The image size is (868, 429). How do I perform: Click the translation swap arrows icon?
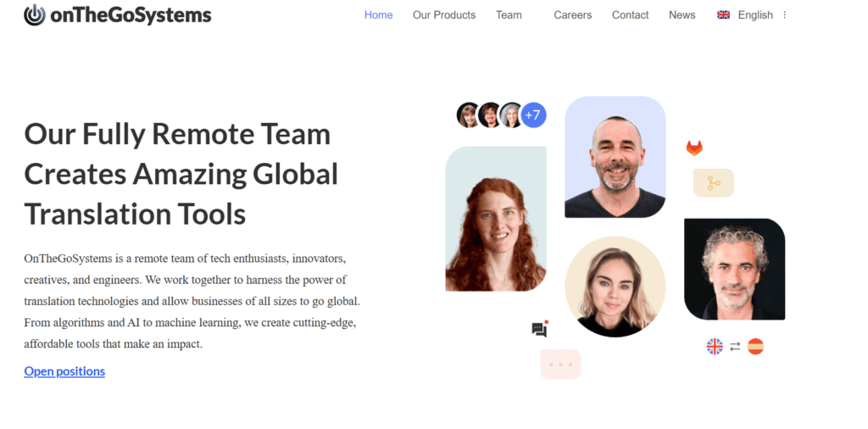[x=735, y=347]
